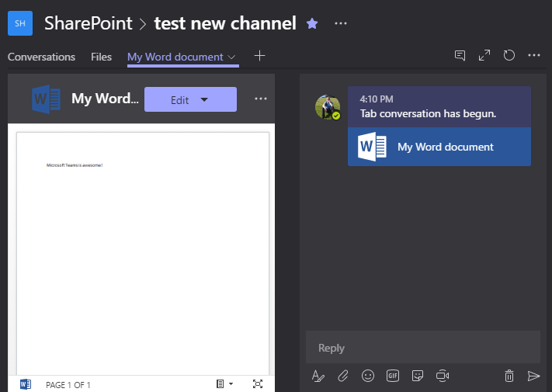The height and width of the screenshot is (392, 552).
Task: Open the page view layout dropdown
Action: [x=224, y=384]
